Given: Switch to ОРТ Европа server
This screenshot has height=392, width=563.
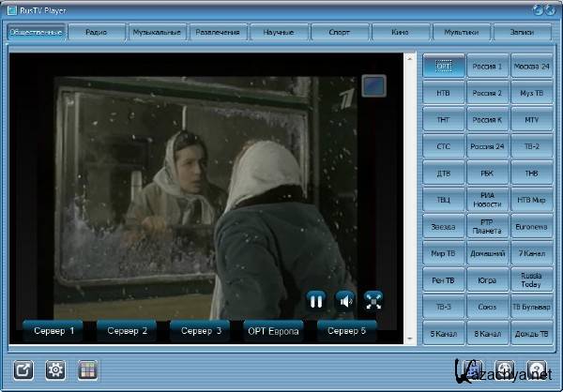Looking at the screenshot, I should tap(275, 330).
